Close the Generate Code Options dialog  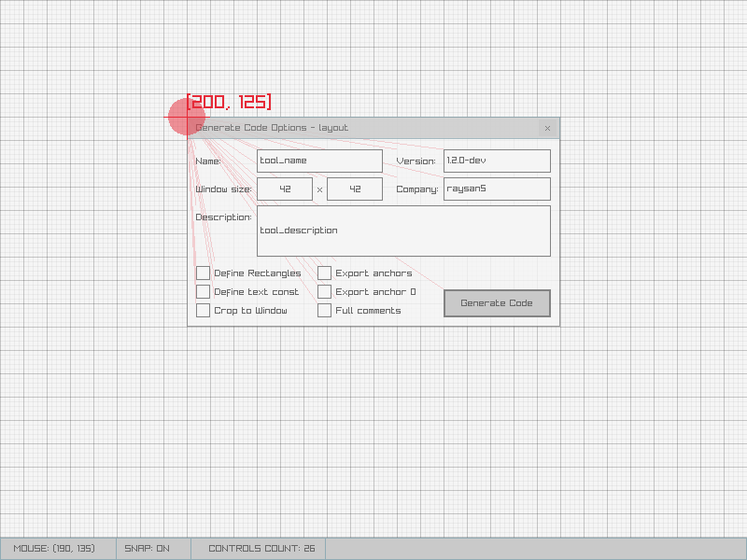[x=547, y=128]
